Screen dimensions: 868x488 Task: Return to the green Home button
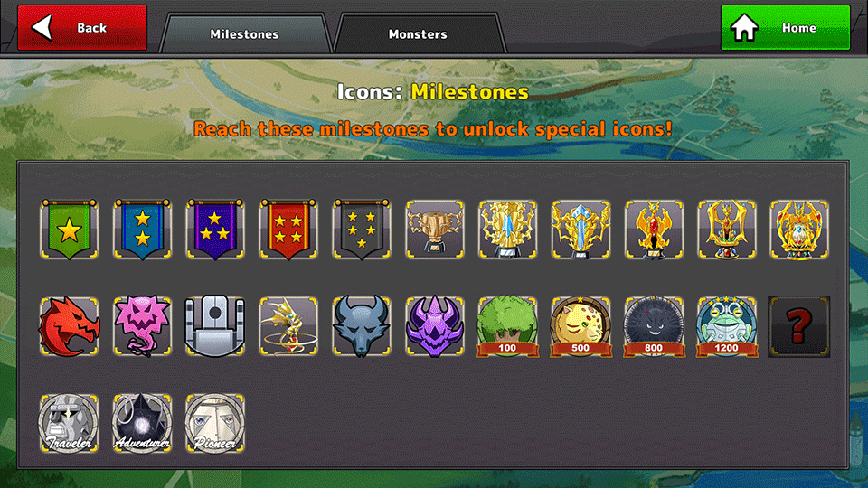pos(786,28)
